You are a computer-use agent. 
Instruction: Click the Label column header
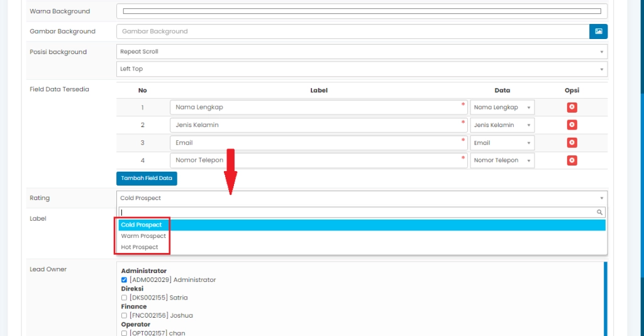[319, 91]
